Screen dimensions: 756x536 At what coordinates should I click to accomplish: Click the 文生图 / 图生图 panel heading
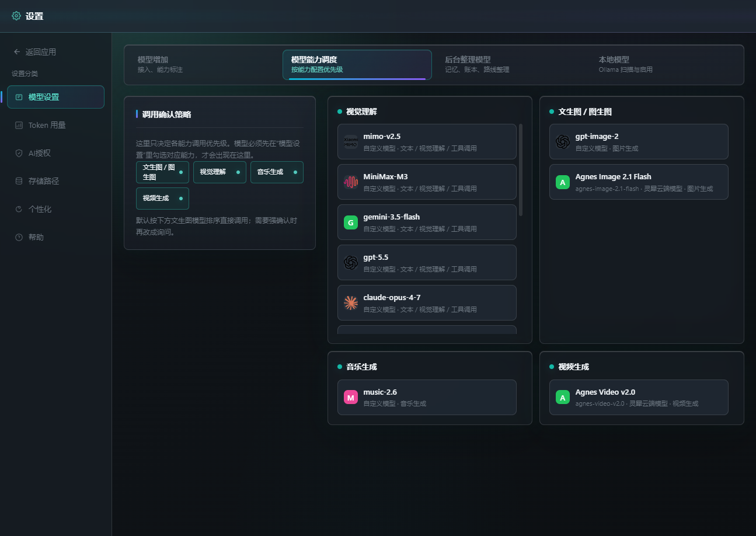click(x=585, y=112)
